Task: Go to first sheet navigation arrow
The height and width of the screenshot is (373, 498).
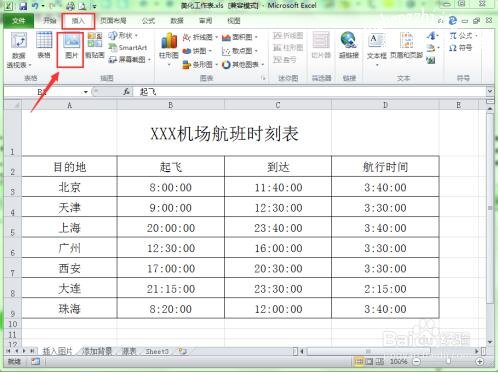Action: click(8, 351)
